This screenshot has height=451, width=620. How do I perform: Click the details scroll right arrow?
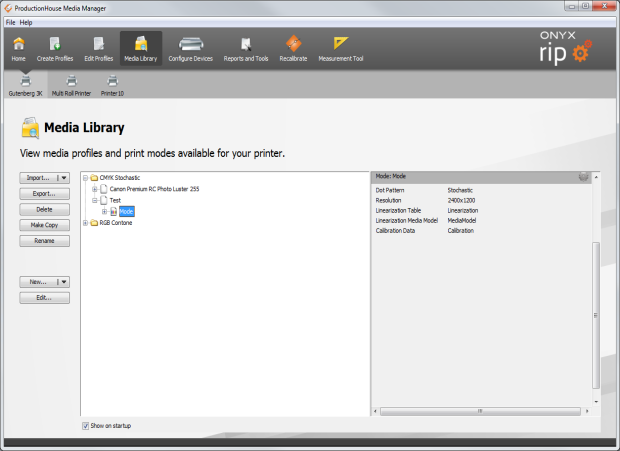click(587, 411)
